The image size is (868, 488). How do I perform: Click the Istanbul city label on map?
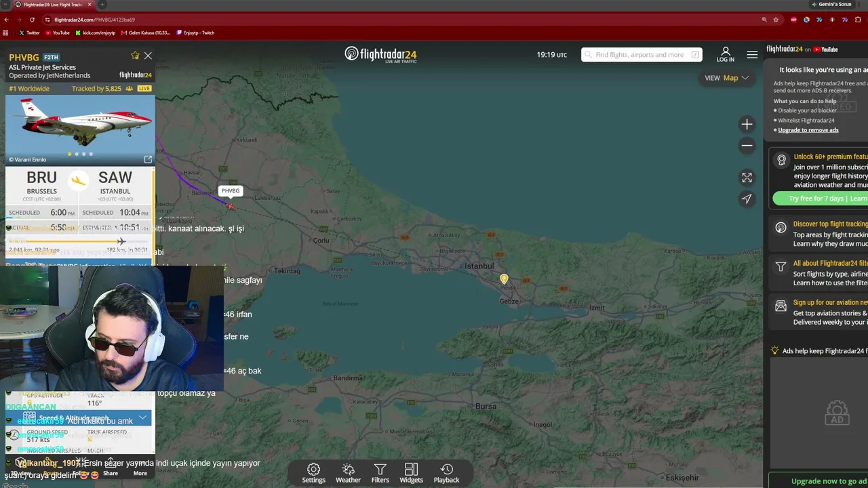point(479,266)
